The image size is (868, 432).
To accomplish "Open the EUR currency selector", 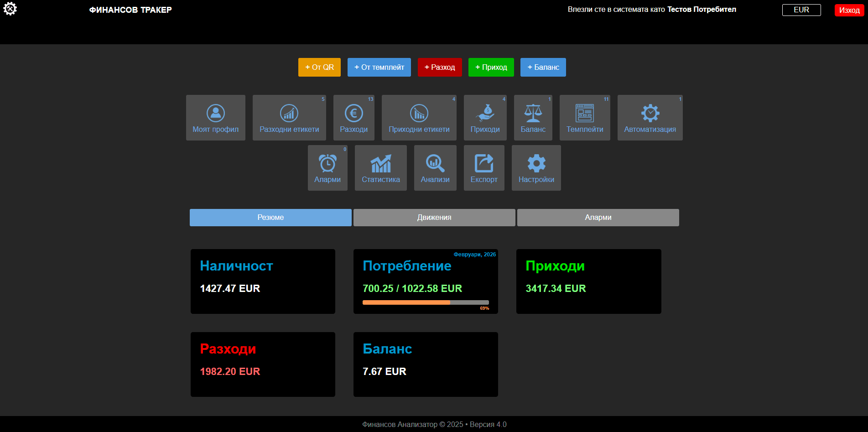I will coord(801,10).
